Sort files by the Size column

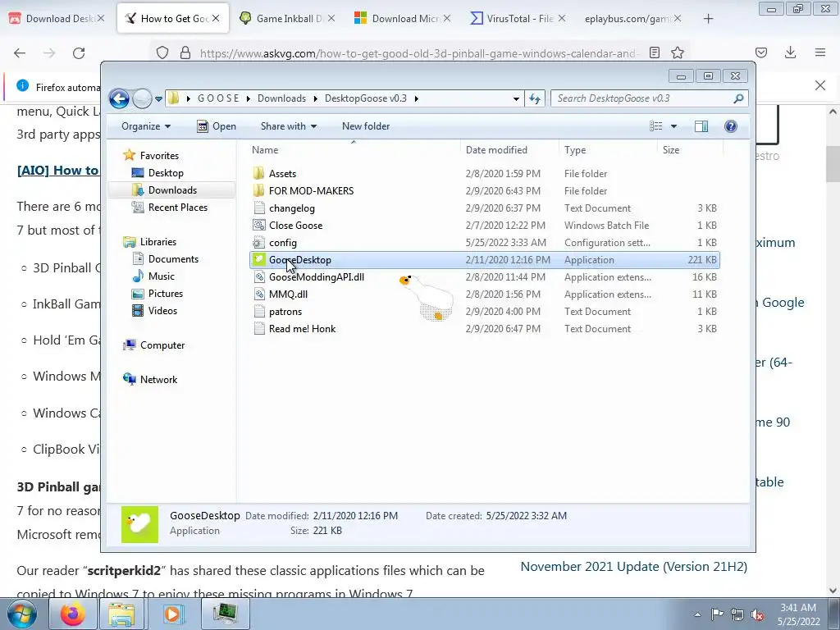pos(690,150)
